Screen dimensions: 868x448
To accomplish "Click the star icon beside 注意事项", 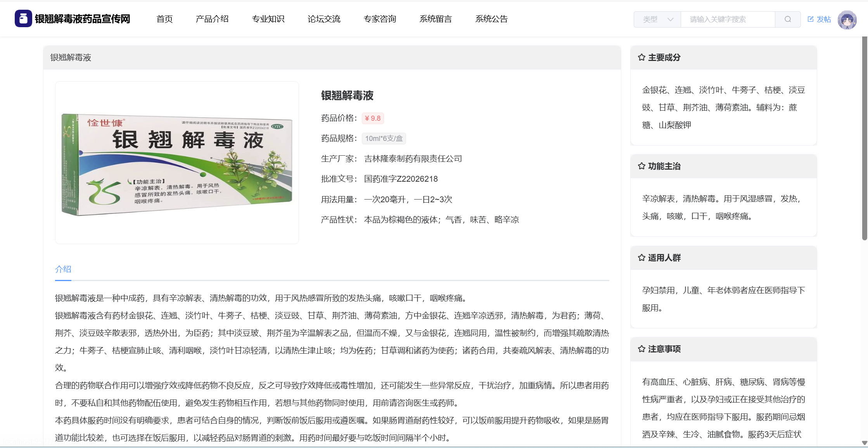I will [641, 349].
